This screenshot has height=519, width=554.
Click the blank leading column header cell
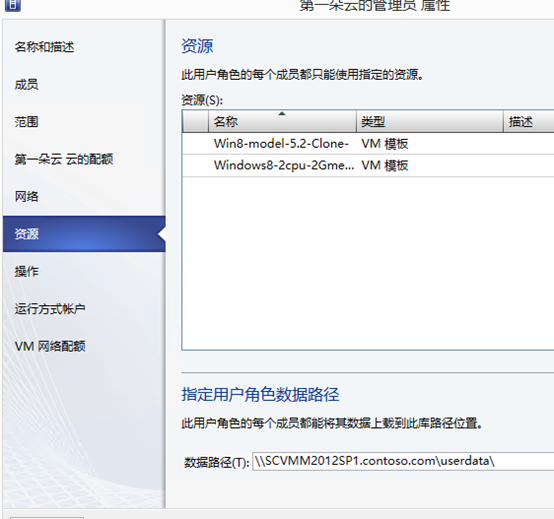pyautogui.click(x=195, y=122)
